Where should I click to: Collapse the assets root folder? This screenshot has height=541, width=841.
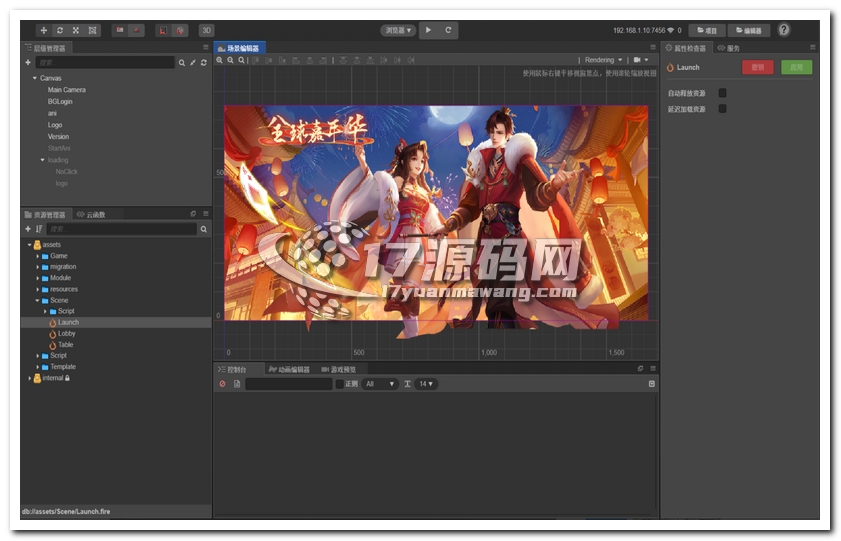point(29,245)
